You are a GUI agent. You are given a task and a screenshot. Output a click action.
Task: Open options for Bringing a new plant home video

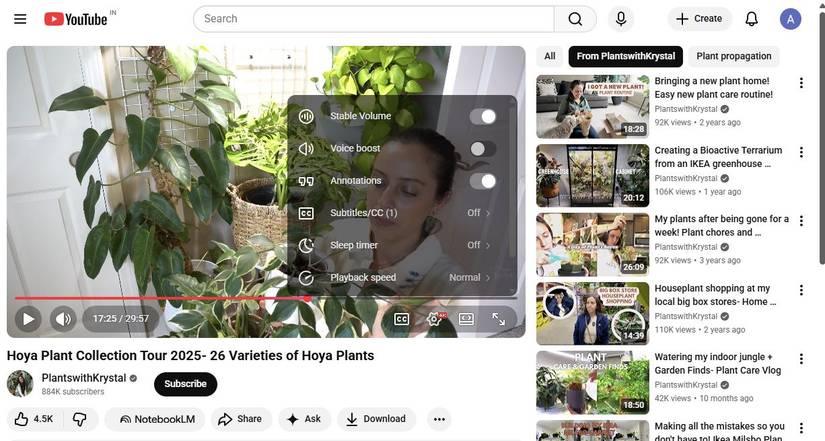click(801, 83)
